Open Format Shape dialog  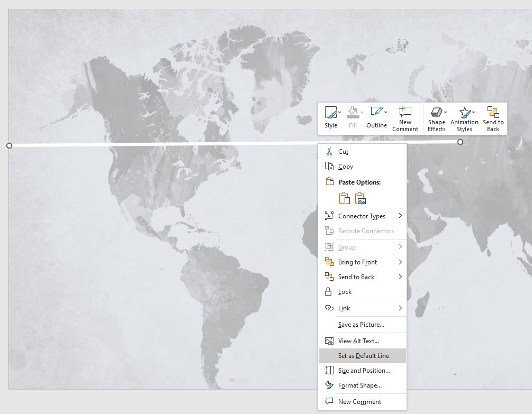(x=360, y=385)
